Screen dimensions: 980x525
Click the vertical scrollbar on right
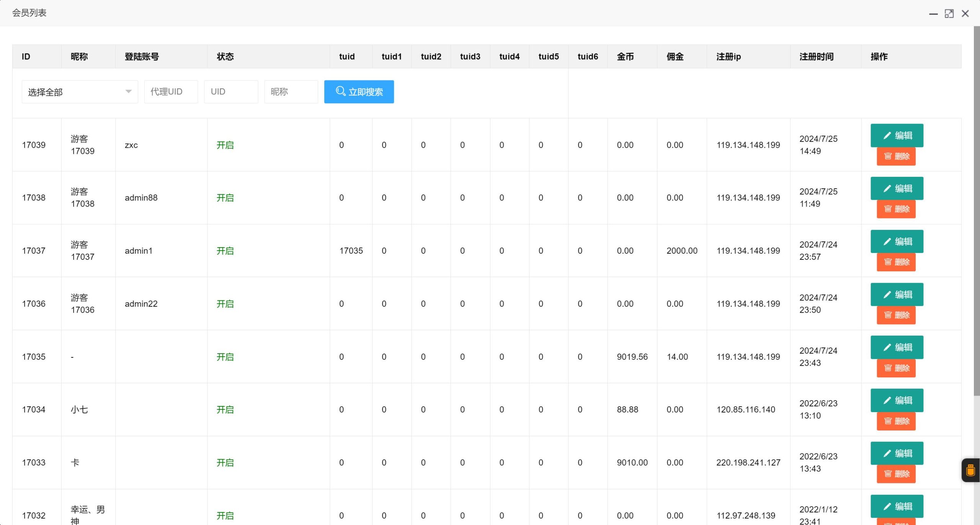point(977,210)
